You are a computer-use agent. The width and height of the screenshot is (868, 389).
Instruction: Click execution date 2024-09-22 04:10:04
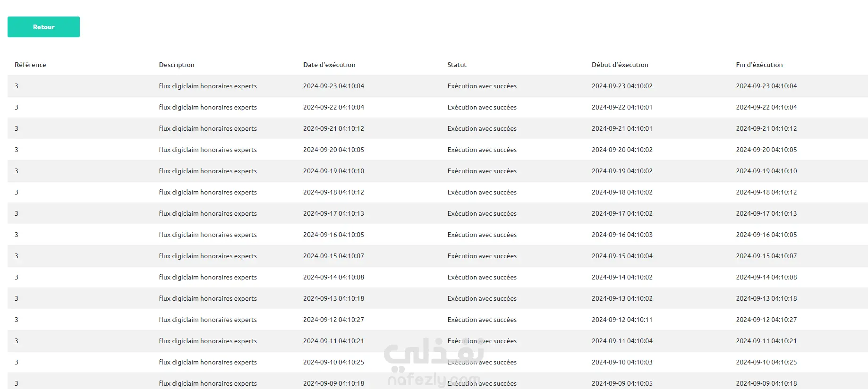pos(333,107)
